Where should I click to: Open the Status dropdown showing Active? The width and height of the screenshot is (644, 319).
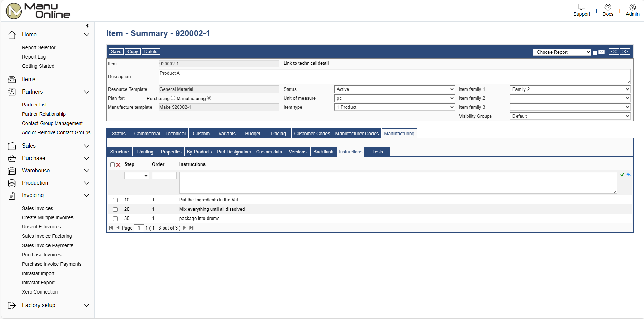[x=395, y=89]
